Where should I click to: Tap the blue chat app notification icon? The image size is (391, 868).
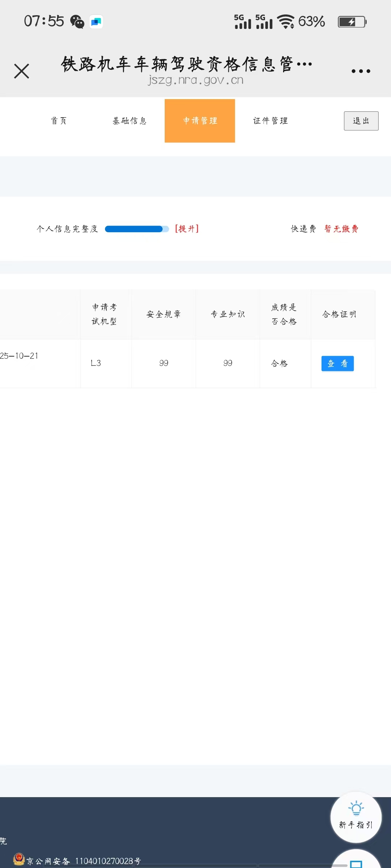[96, 22]
